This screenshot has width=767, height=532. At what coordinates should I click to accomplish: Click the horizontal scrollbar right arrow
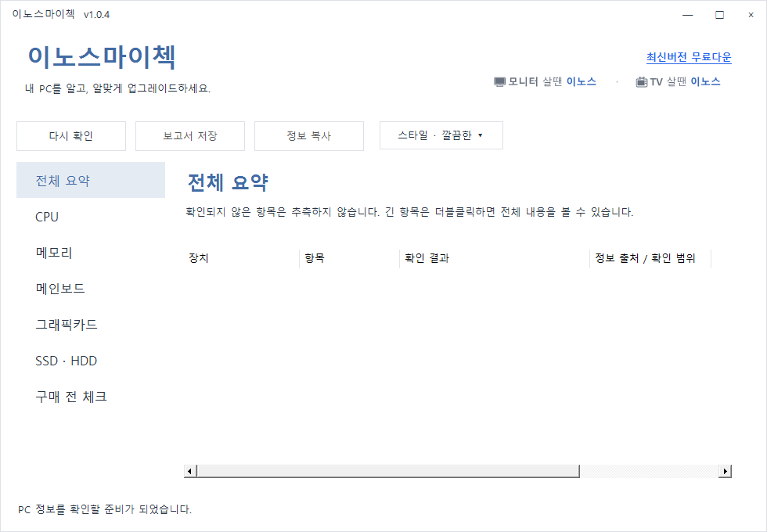pos(725,471)
